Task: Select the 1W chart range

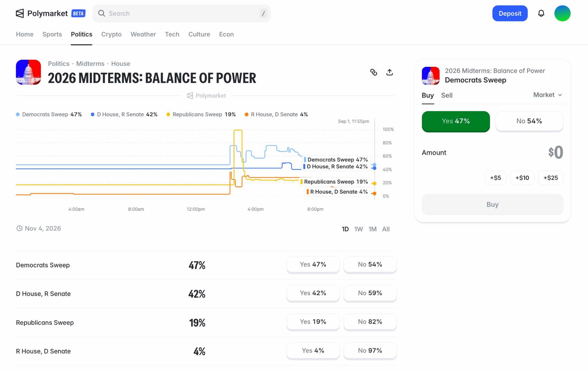Action: tap(359, 229)
